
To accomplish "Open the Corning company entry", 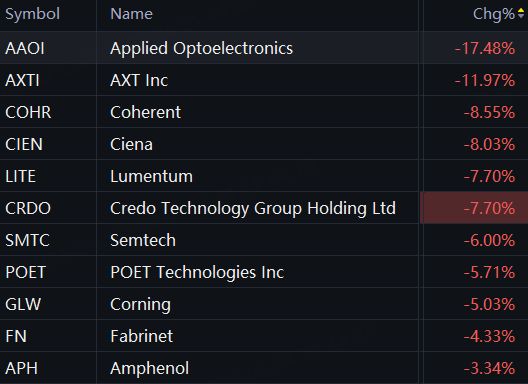I will (140, 305).
